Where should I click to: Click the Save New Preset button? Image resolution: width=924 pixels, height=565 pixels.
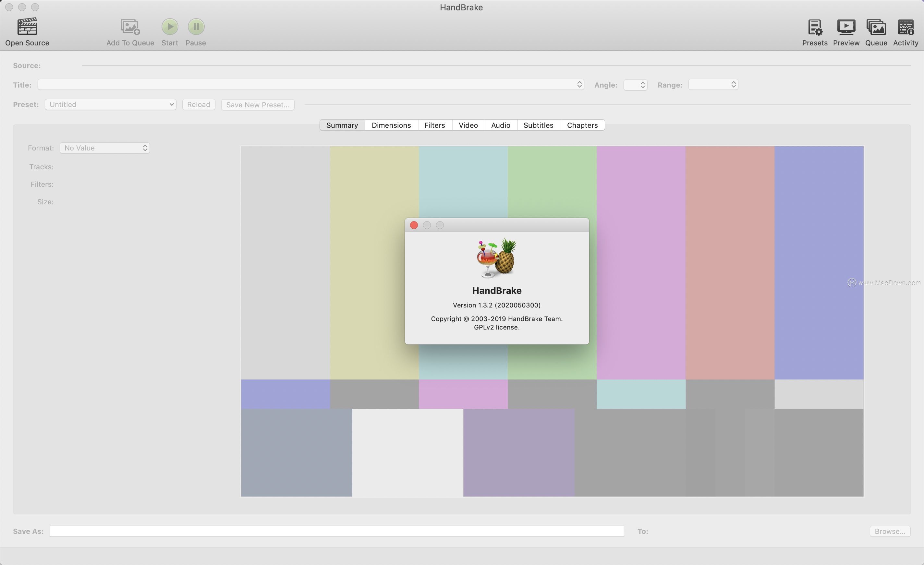click(x=258, y=105)
